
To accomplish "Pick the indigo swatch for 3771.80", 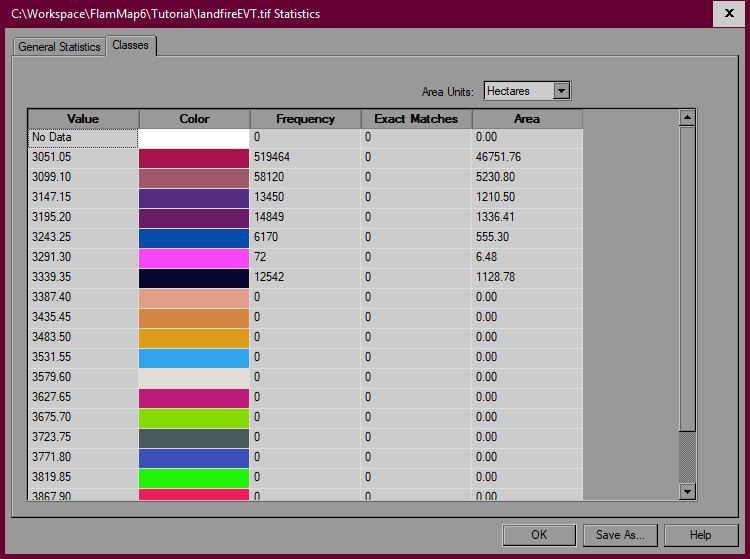I will pos(194,459).
